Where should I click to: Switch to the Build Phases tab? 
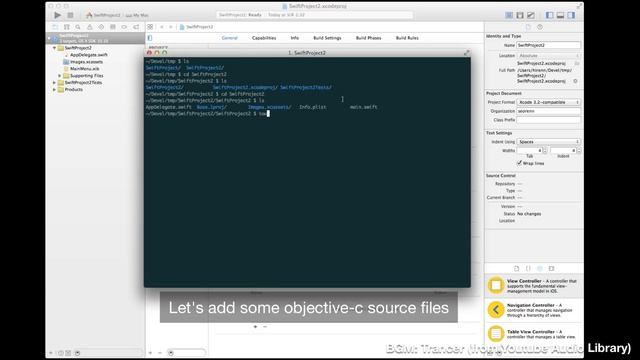pyautogui.click(x=369, y=38)
